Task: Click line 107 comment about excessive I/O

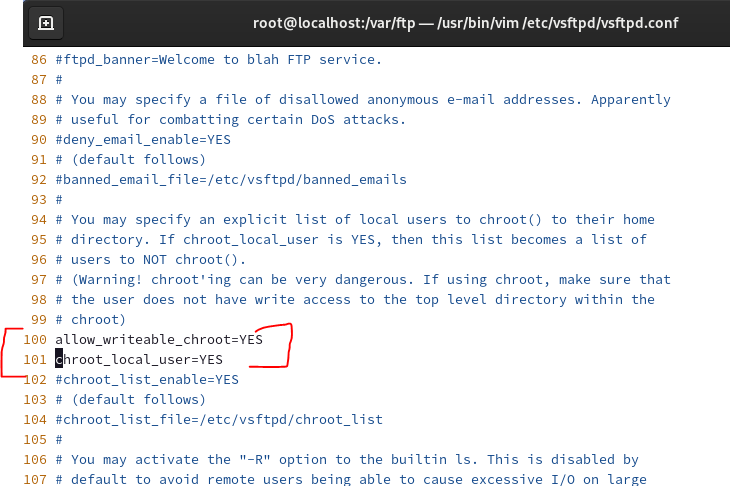Action: pyautogui.click(x=351, y=479)
